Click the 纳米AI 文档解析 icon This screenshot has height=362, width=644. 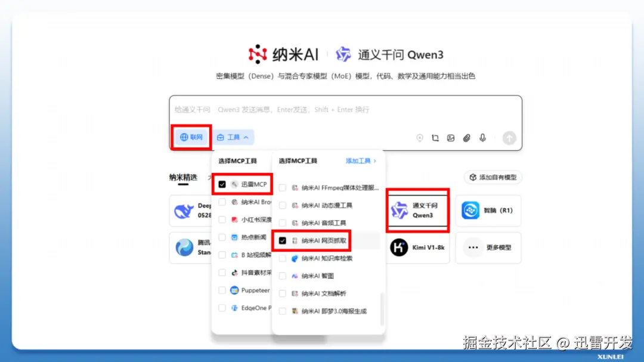tap(295, 294)
